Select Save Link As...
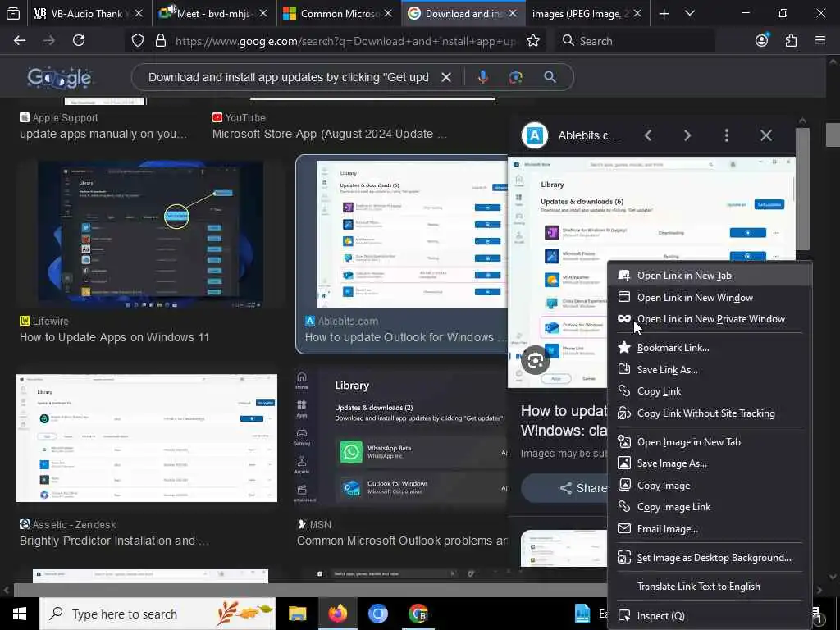840x630 pixels. coord(710,370)
